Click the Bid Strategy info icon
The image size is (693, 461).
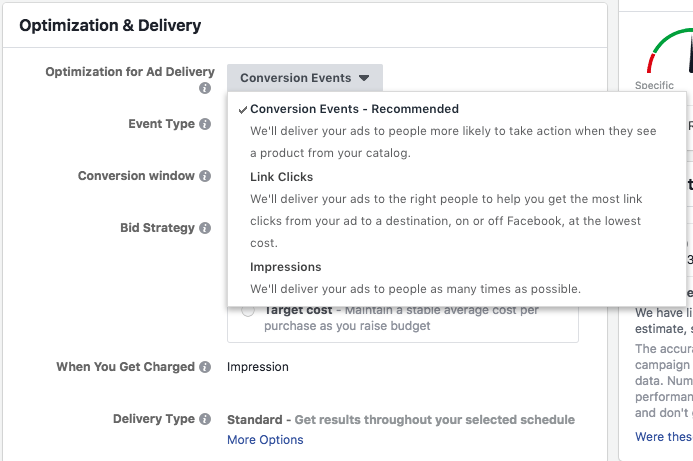pyautogui.click(x=205, y=228)
